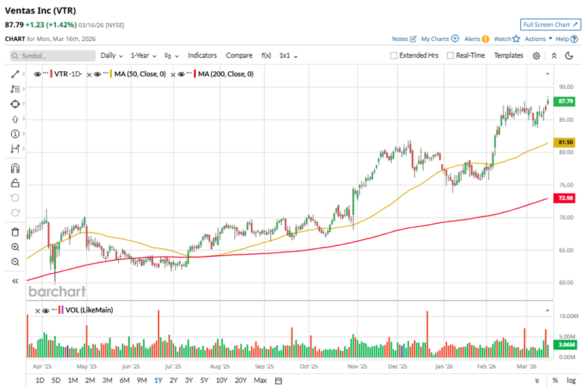The width and height of the screenshot is (585, 392).
Task: Open the price range measure tool
Action: [x=15, y=148]
